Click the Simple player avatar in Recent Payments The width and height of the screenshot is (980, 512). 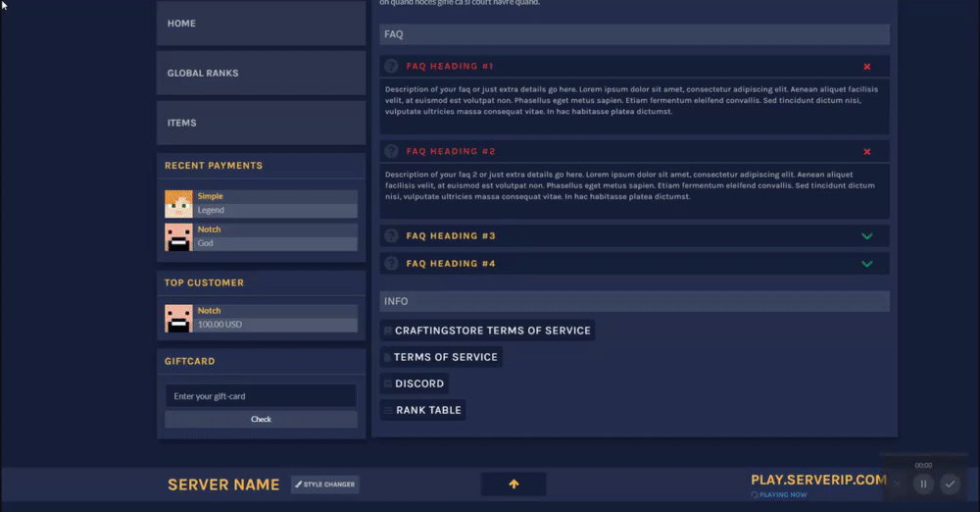pos(178,204)
